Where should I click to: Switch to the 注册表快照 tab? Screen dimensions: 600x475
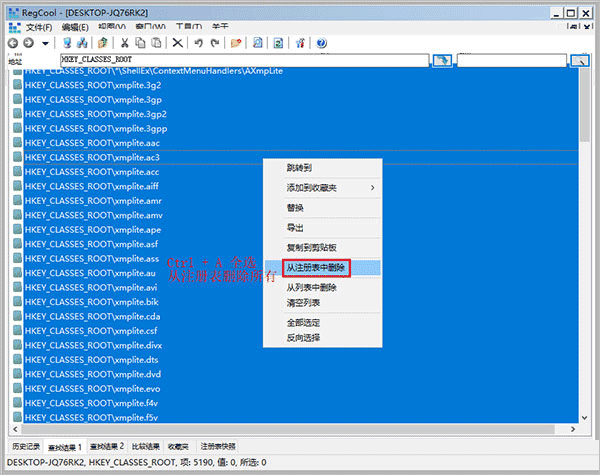click(x=218, y=446)
